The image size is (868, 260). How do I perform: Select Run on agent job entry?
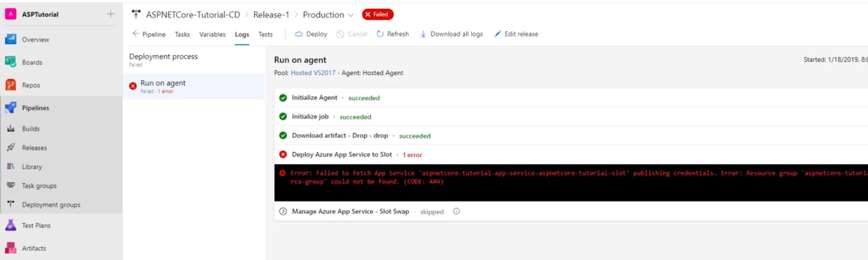[x=193, y=86]
